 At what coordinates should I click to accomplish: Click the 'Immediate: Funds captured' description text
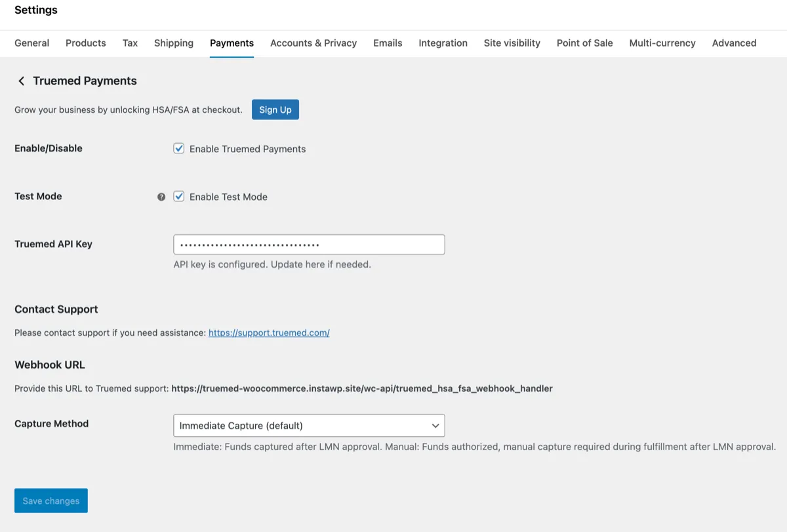tap(475, 447)
